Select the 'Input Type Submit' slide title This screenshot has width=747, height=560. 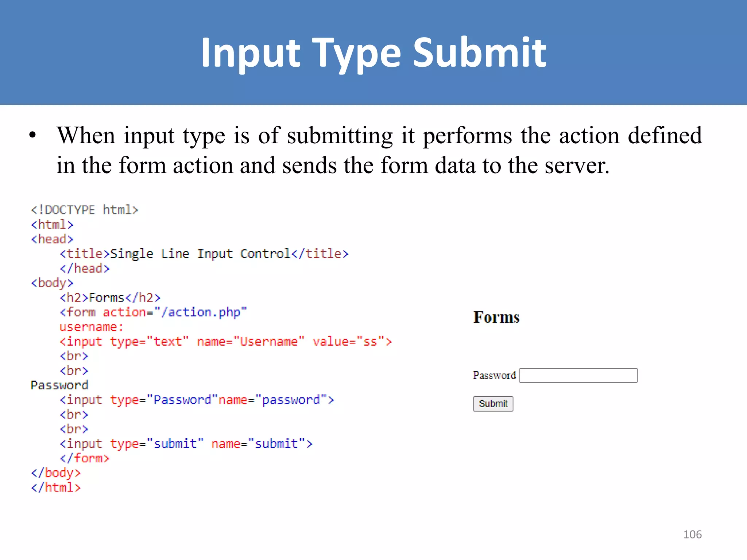tap(373, 53)
